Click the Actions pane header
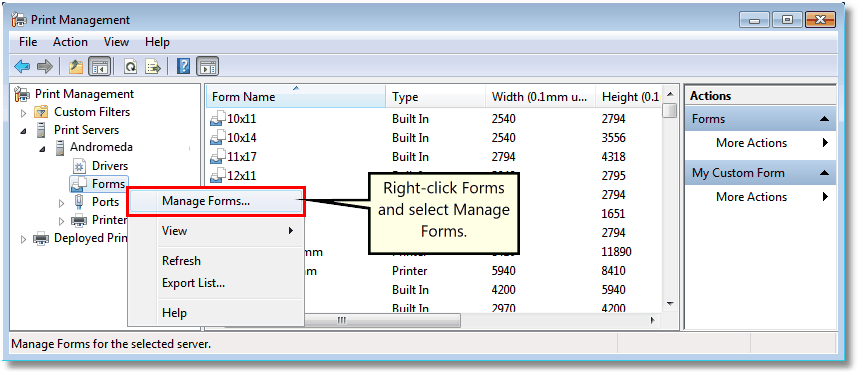This screenshot has width=859, height=375. pyautogui.click(x=760, y=96)
